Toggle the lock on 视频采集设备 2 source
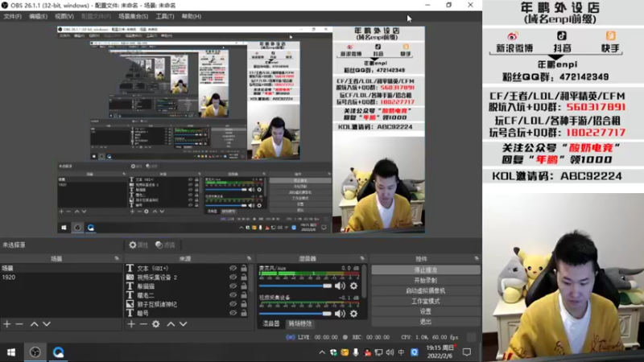 pos(244,278)
